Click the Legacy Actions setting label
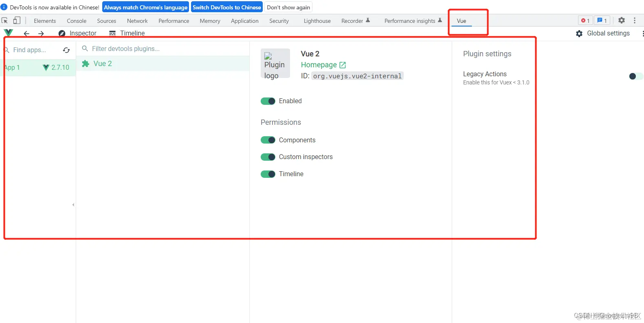The width and height of the screenshot is (644, 323). coord(485,74)
